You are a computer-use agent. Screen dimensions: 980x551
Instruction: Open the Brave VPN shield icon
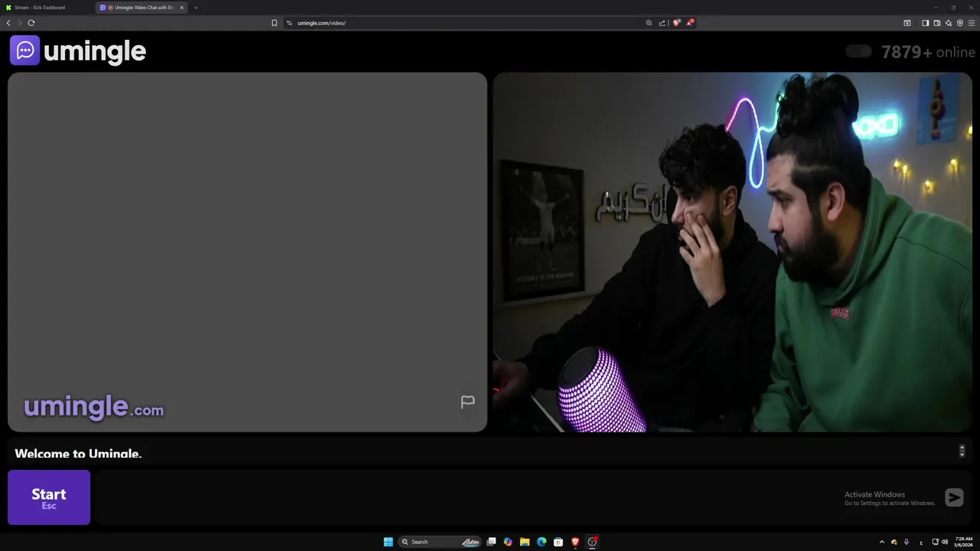960,23
